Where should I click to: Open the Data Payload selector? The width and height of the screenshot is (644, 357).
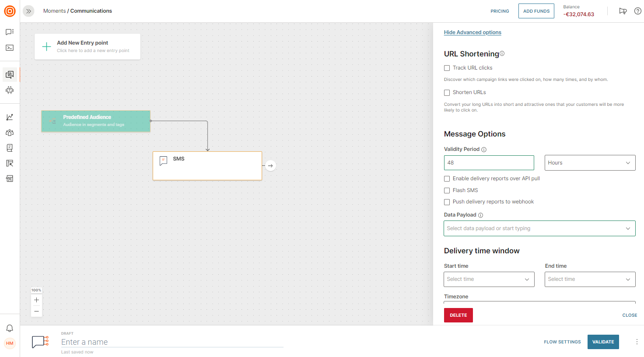pyautogui.click(x=539, y=228)
